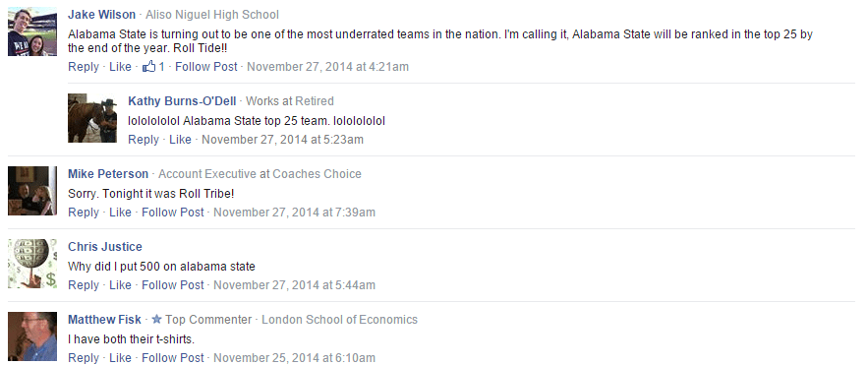Open Jake Wilson's profile picture

click(x=32, y=31)
